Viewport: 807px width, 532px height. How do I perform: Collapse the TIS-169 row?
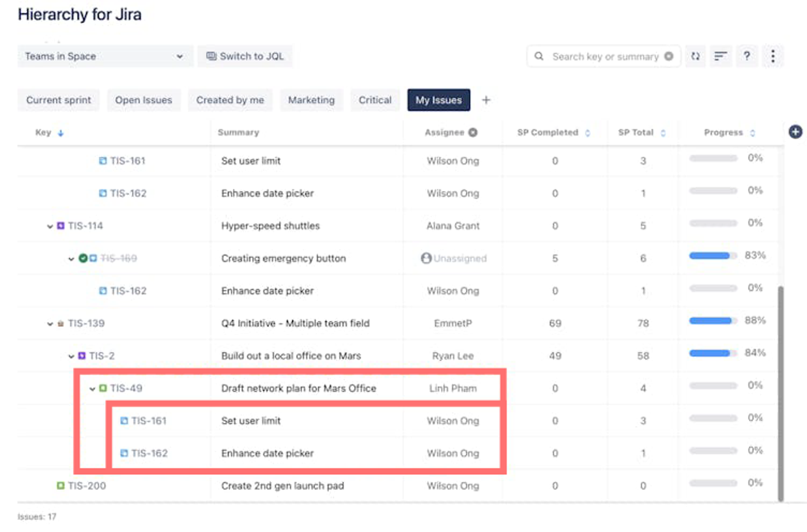71,259
